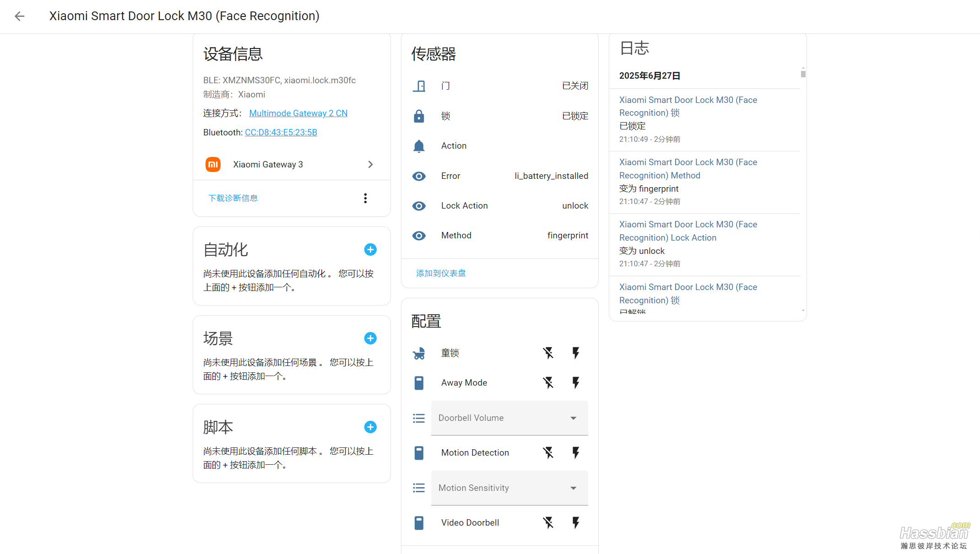Add a new automation with plus icon
980x554 pixels.
pyautogui.click(x=370, y=249)
